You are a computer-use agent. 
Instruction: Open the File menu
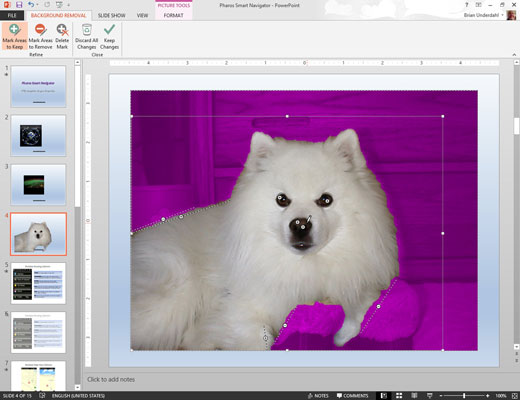pyautogui.click(x=12, y=15)
